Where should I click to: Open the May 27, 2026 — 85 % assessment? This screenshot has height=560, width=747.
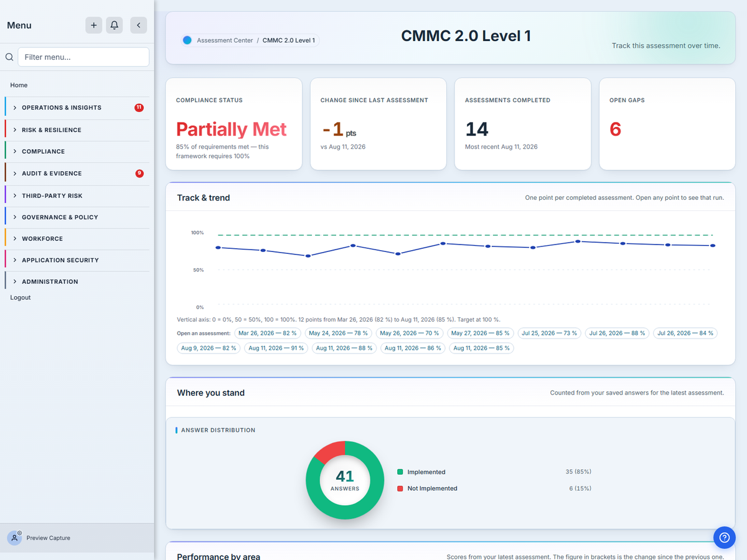(x=481, y=333)
